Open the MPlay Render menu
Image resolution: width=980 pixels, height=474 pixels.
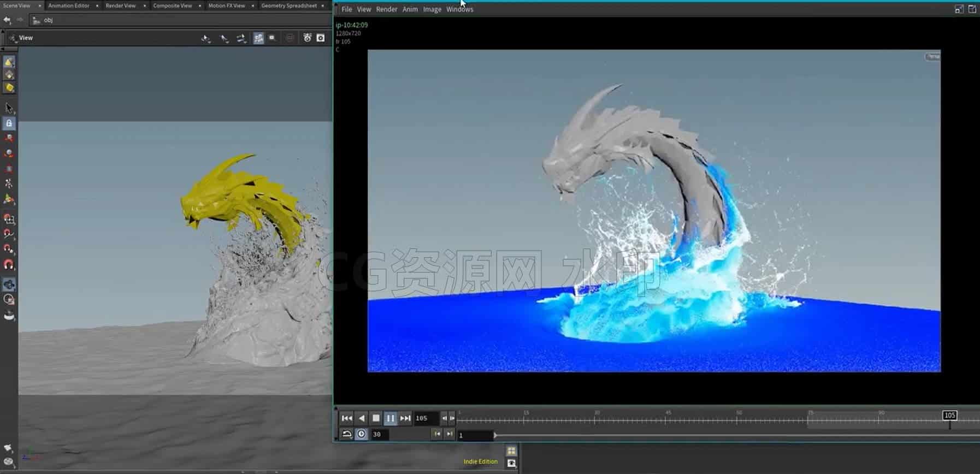(387, 9)
